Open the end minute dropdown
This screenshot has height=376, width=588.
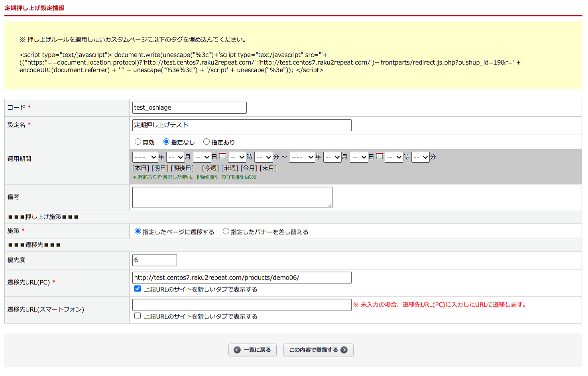point(420,157)
